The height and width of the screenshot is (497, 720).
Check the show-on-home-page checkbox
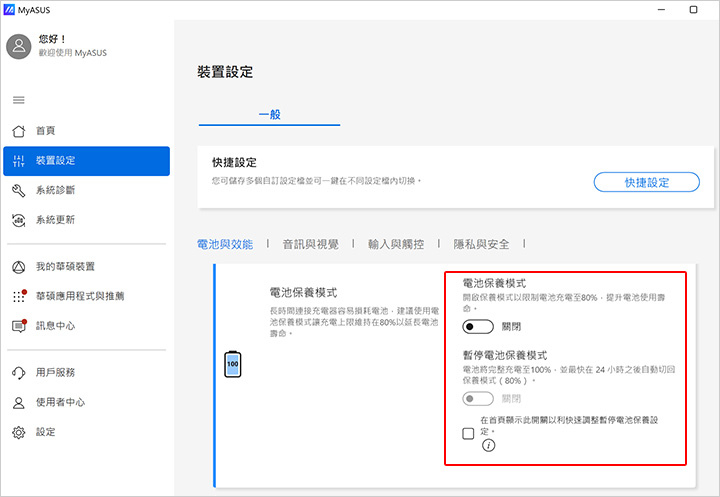tap(468, 433)
